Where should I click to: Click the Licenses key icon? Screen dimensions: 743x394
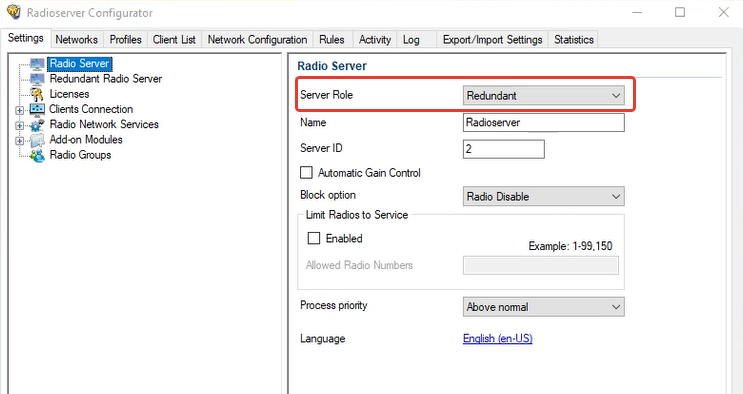[x=37, y=94]
